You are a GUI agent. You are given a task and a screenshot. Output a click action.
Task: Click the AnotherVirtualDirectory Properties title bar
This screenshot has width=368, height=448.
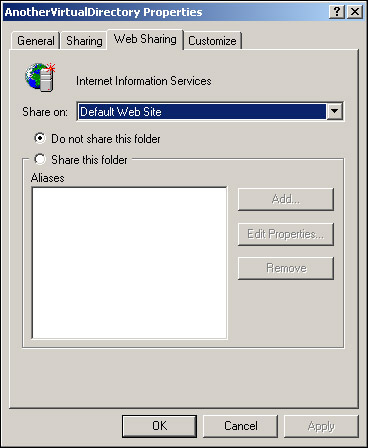(165, 12)
